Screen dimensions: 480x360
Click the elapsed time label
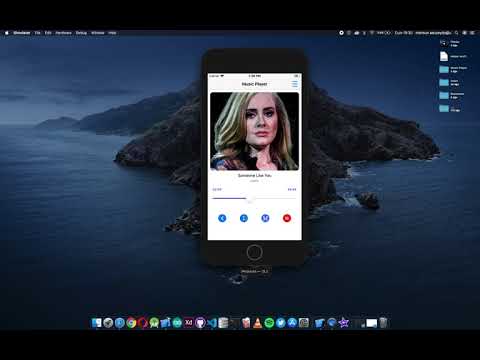(x=217, y=189)
